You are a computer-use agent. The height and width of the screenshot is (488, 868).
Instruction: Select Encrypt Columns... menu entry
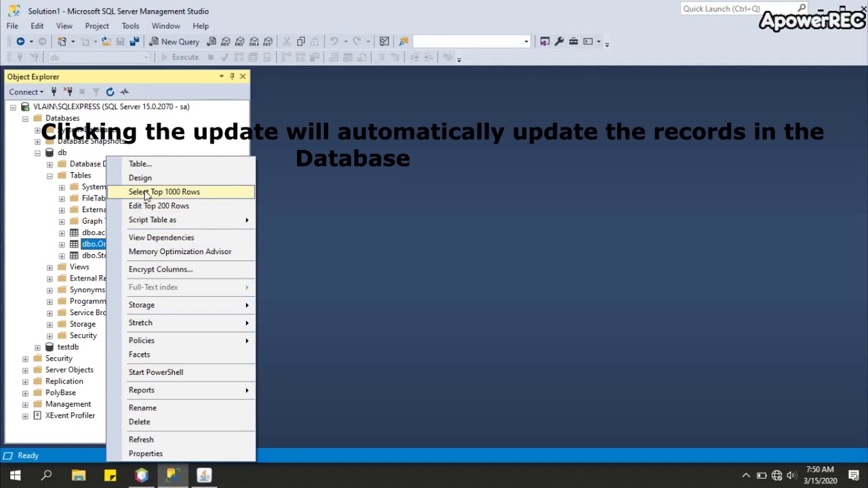[x=181, y=269]
